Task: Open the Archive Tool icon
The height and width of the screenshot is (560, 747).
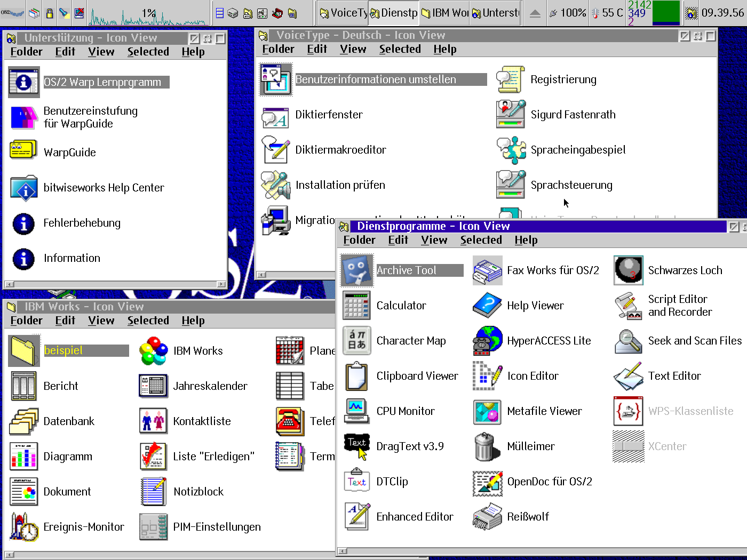Action: (357, 270)
